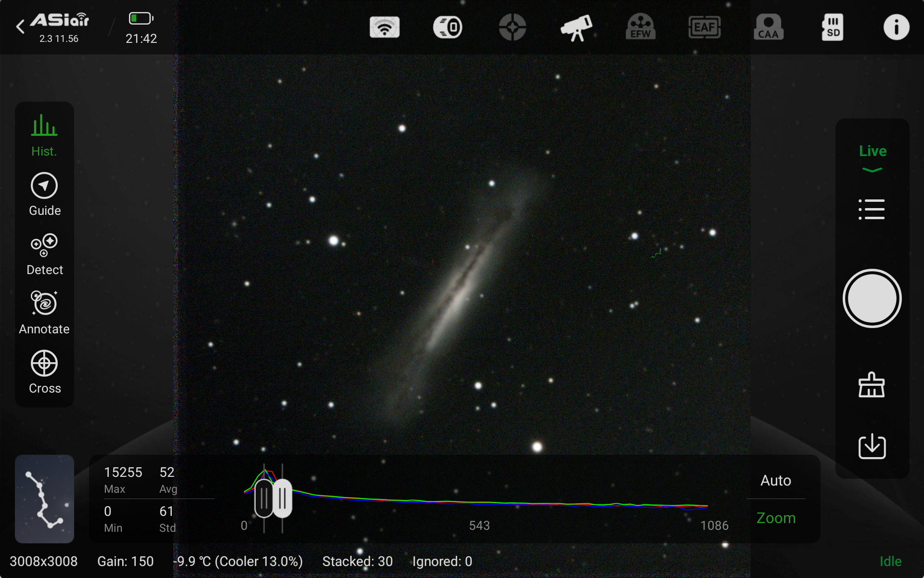Open the SD storage settings

click(x=833, y=27)
